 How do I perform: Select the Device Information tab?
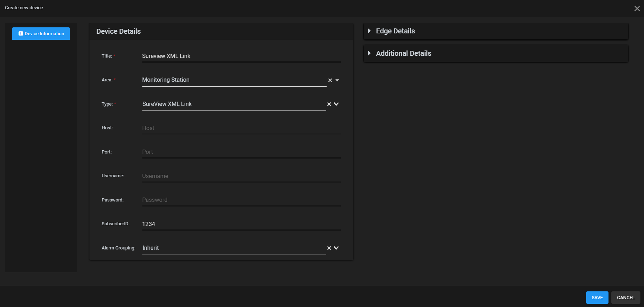click(41, 34)
